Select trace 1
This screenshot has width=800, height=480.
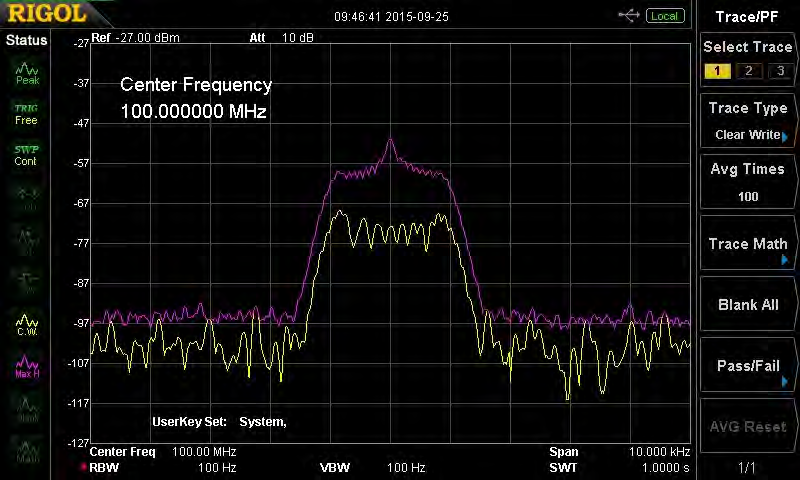pos(717,71)
